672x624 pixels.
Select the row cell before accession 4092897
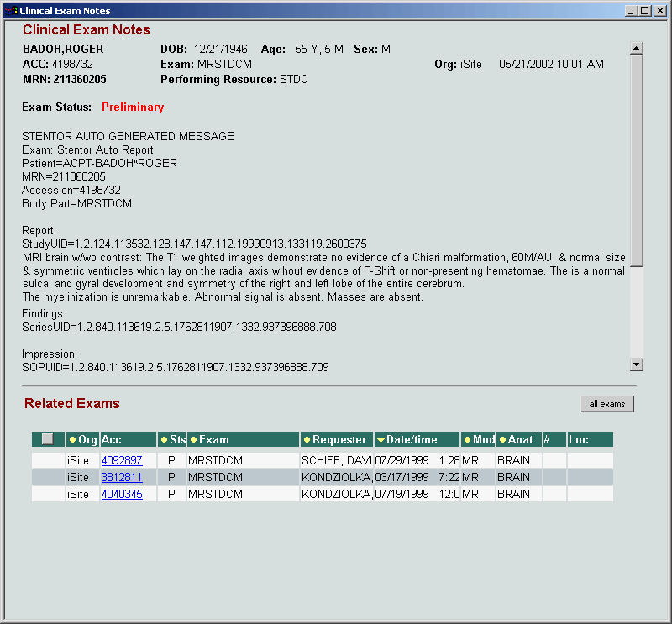48,460
